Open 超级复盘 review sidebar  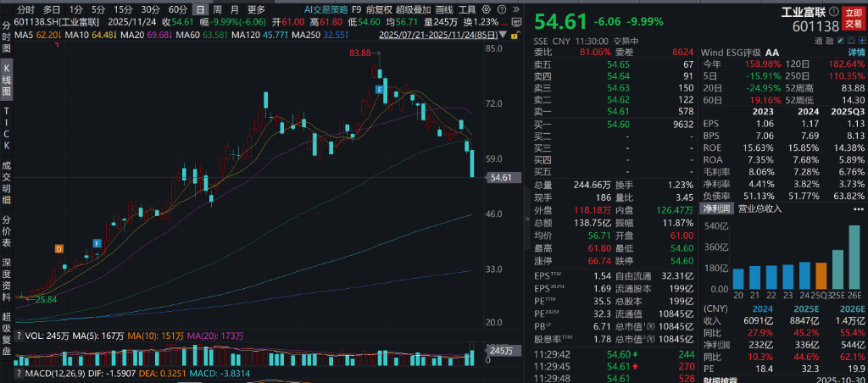[x=7, y=335]
